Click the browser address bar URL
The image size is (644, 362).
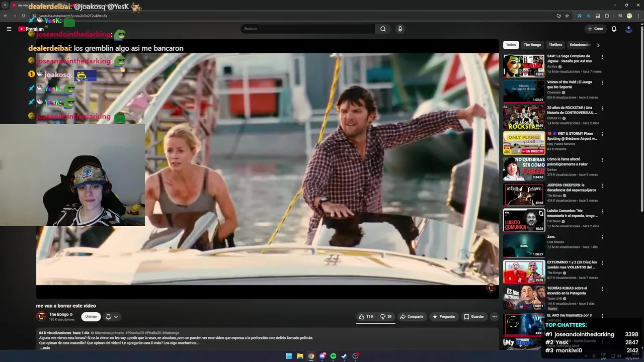pos(73,16)
